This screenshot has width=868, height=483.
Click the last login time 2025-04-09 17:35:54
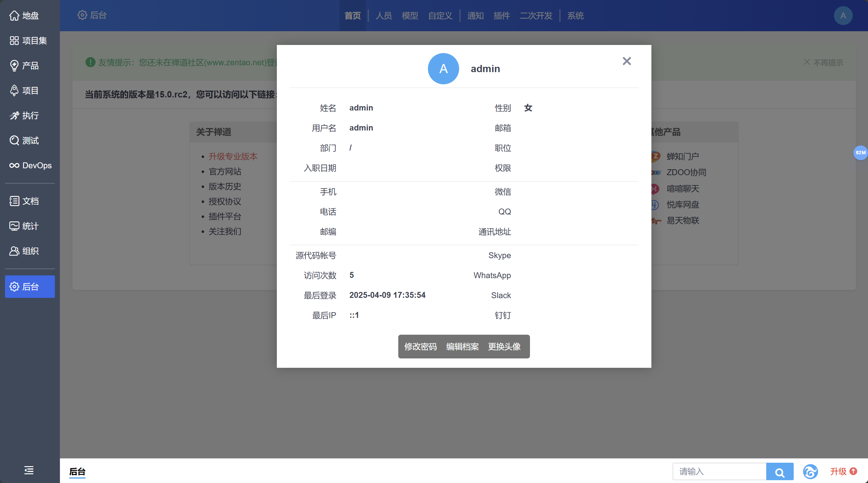tap(387, 295)
